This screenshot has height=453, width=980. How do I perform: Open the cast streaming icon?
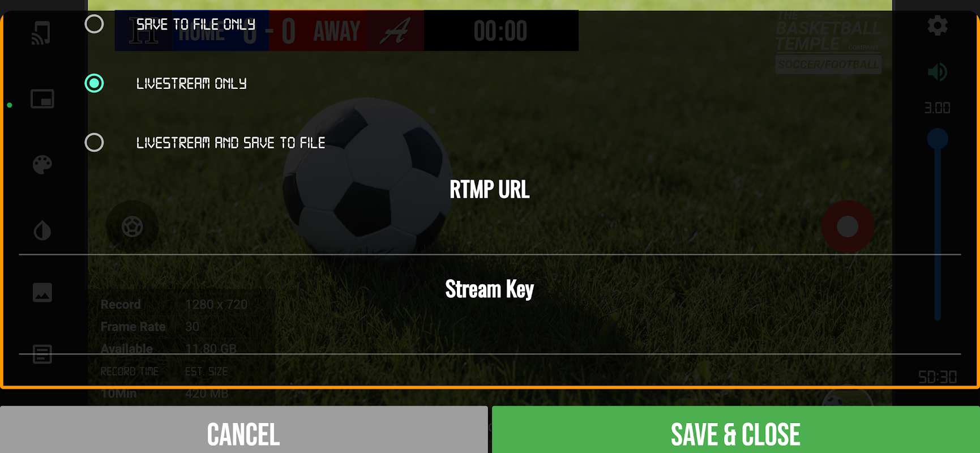pos(41,33)
